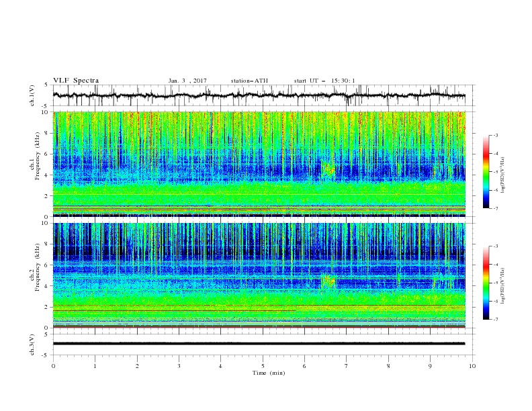
Task: Click the "Time (min)" x-axis label
Action: [x=269, y=373]
